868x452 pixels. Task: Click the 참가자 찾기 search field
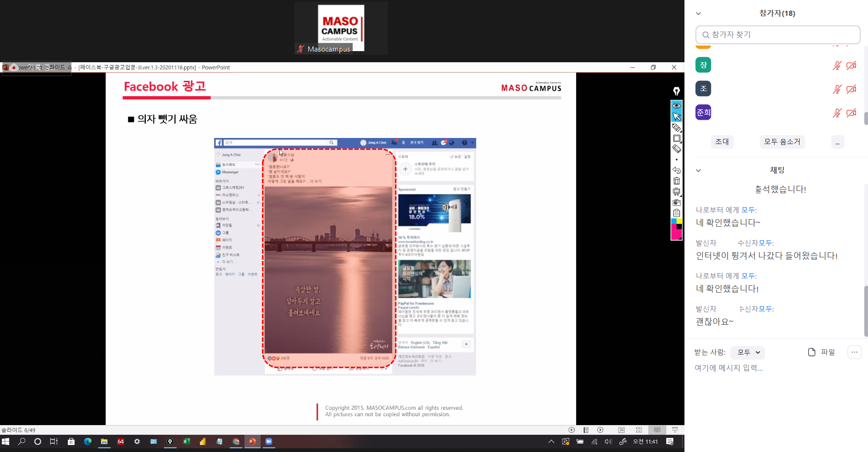click(x=777, y=35)
